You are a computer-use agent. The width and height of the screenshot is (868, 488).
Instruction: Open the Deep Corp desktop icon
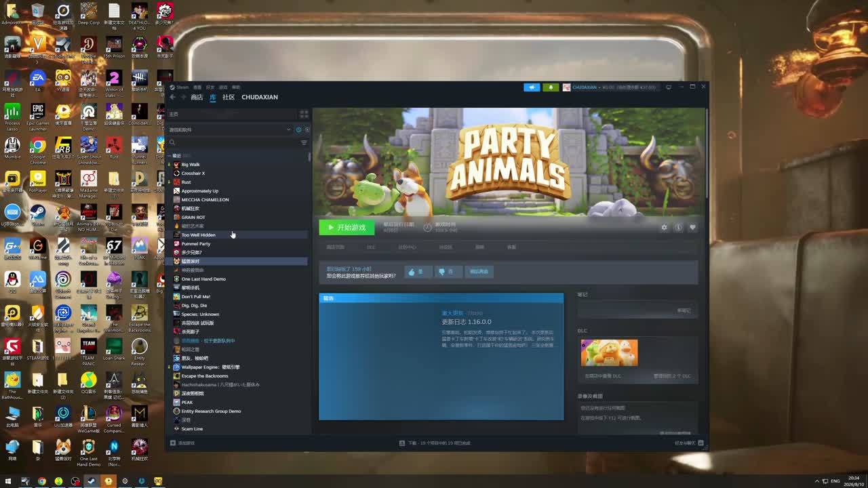pos(89,15)
